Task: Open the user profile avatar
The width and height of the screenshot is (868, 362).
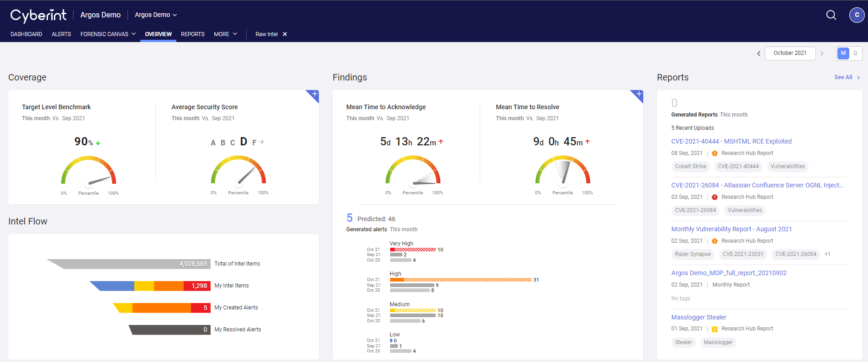Action: tap(857, 15)
